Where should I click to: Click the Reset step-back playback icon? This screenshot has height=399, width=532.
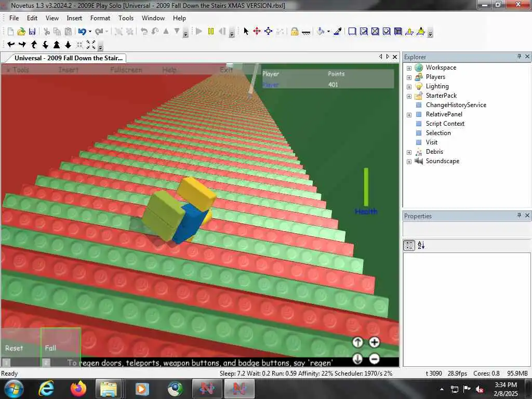(222, 32)
